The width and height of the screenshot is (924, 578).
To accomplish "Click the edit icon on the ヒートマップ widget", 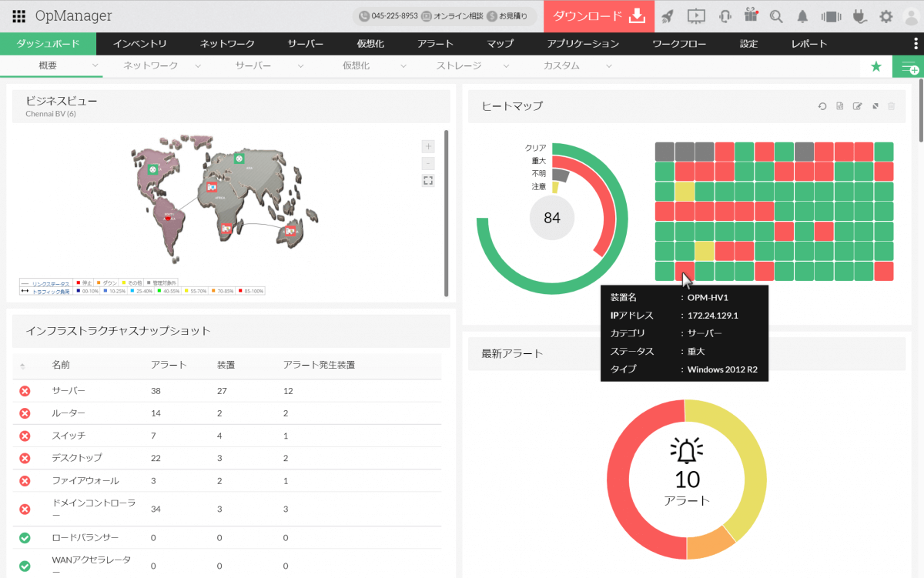I will [x=857, y=106].
